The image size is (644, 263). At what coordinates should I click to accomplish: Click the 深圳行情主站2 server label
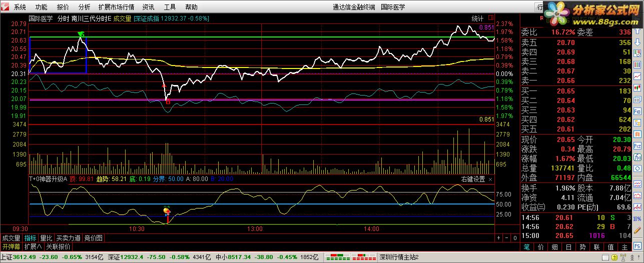point(399,257)
